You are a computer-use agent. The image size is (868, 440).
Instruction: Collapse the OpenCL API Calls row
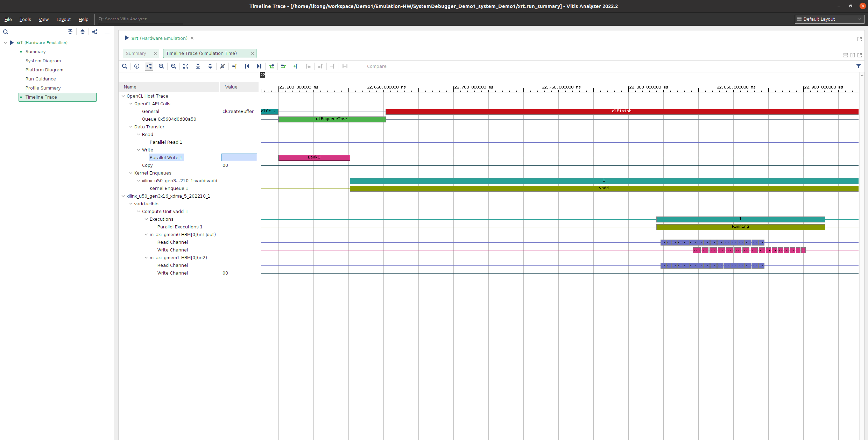[131, 104]
